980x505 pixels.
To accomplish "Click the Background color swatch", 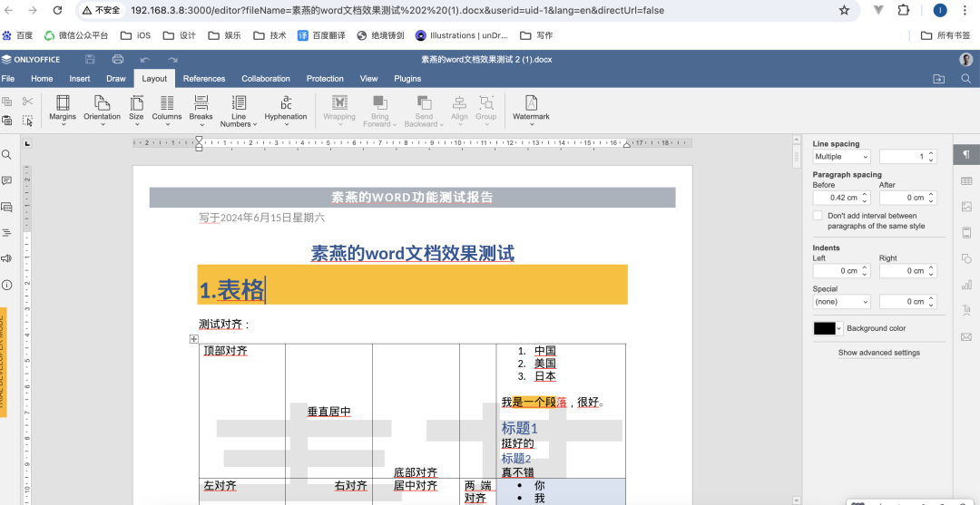I will 824,328.
